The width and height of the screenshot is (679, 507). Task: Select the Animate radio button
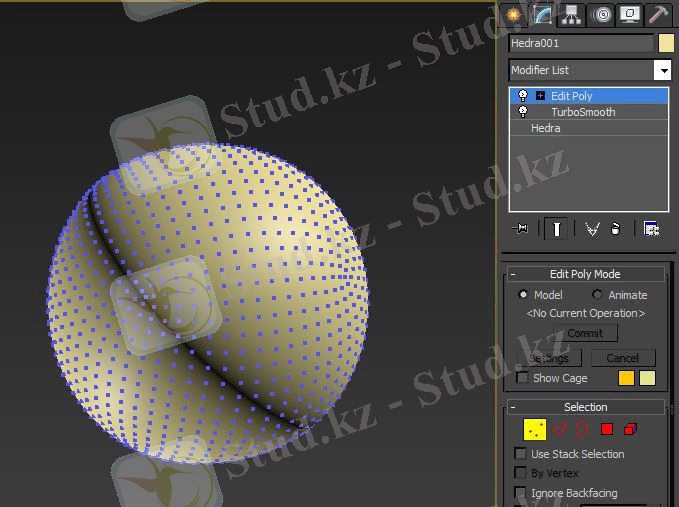tap(598, 295)
